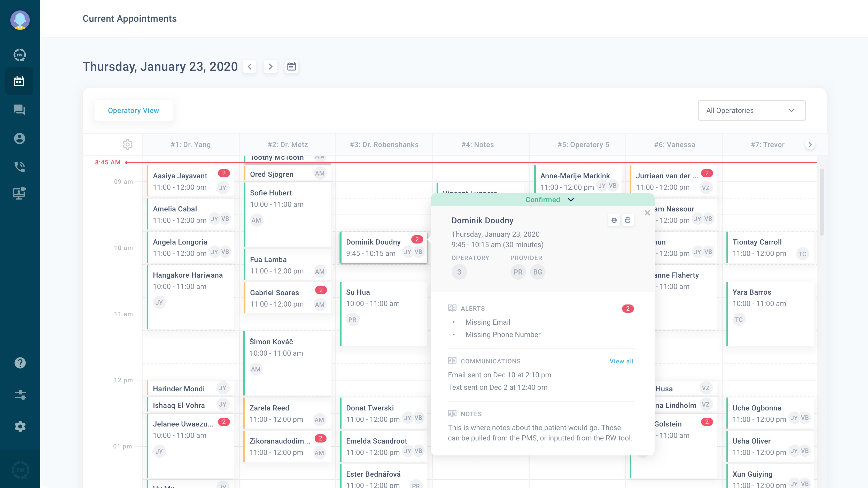This screenshot has height=488, width=868.
Task: Click the Missing Phone Number alert text
Action: [503, 334]
